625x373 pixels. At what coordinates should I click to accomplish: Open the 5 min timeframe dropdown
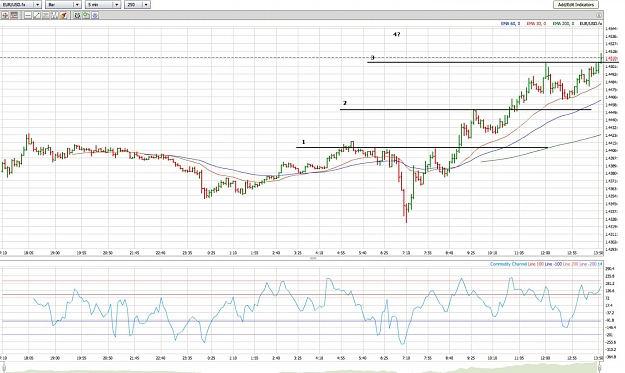[x=103, y=4]
